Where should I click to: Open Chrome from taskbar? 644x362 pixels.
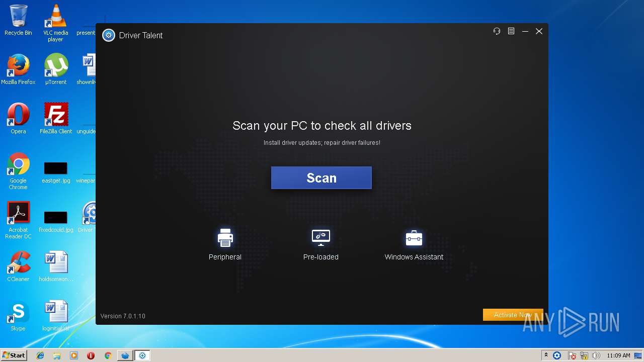click(x=108, y=355)
